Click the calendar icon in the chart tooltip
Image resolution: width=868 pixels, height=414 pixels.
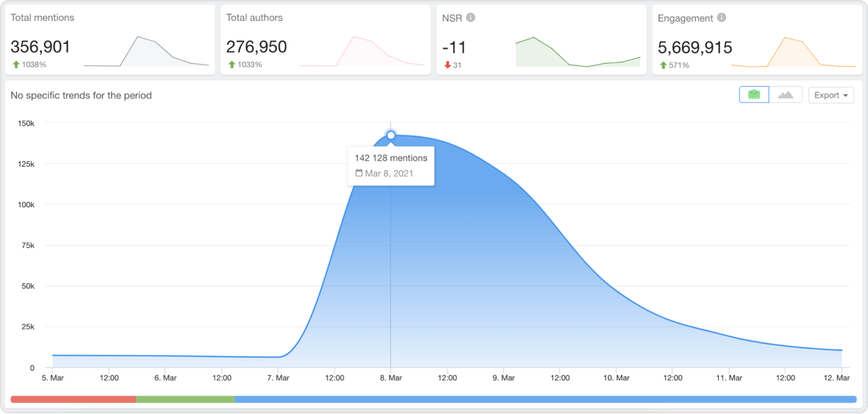pos(359,173)
